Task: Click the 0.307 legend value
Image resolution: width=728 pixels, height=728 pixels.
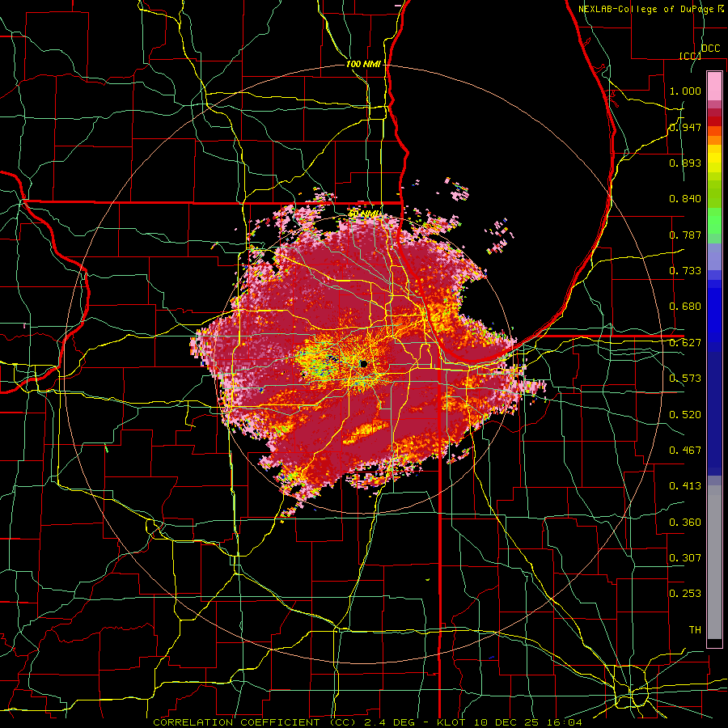Action: (x=685, y=558)
